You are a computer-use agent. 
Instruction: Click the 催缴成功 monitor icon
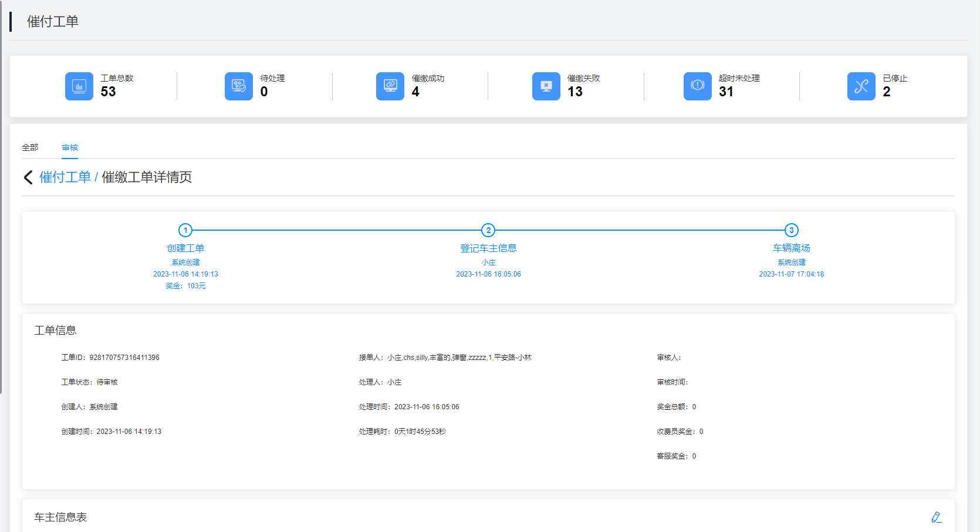390,86
